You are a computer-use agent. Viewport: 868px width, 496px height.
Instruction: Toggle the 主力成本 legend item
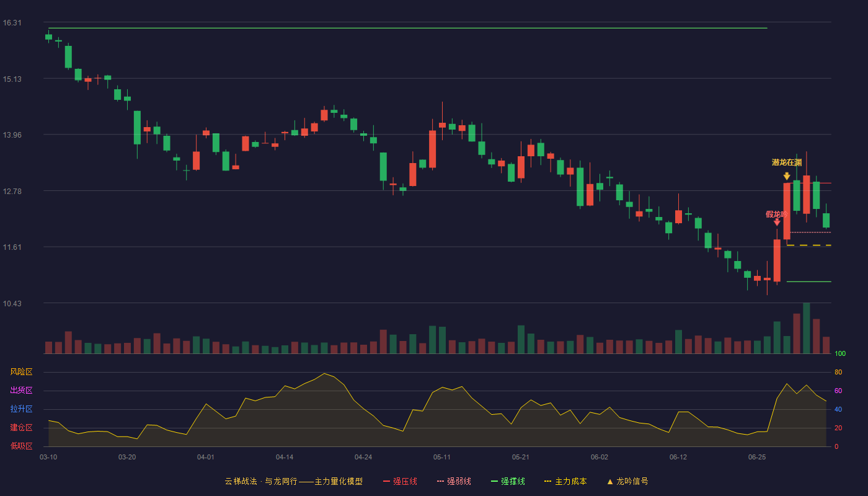pyautogui.click(x=565, y=481)
